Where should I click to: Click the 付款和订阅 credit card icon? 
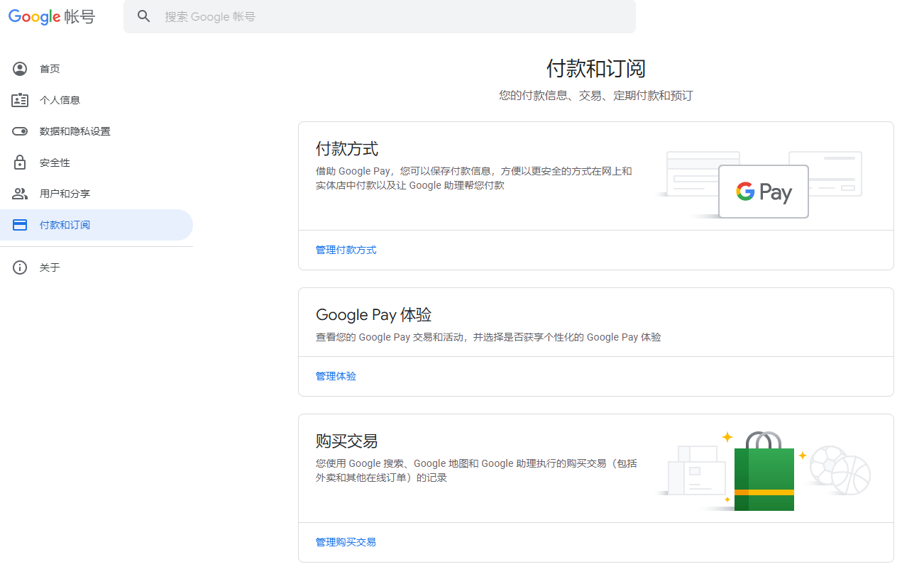(20, 225)
